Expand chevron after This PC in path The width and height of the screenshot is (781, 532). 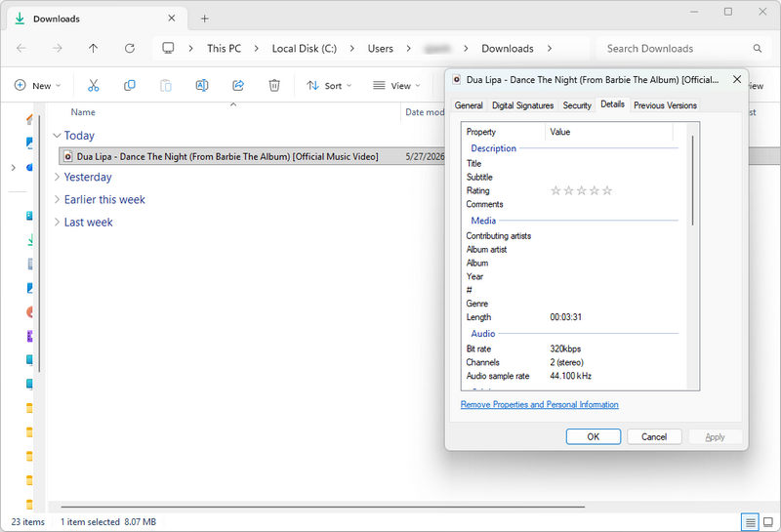coord(256,48)
